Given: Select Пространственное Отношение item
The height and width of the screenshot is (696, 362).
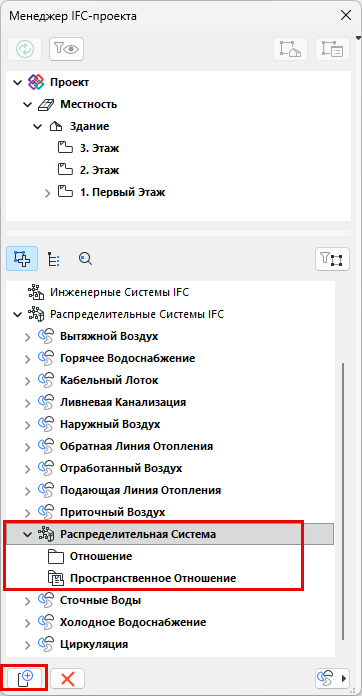Looking at the screenshot, I should click(x=171, y=578).
